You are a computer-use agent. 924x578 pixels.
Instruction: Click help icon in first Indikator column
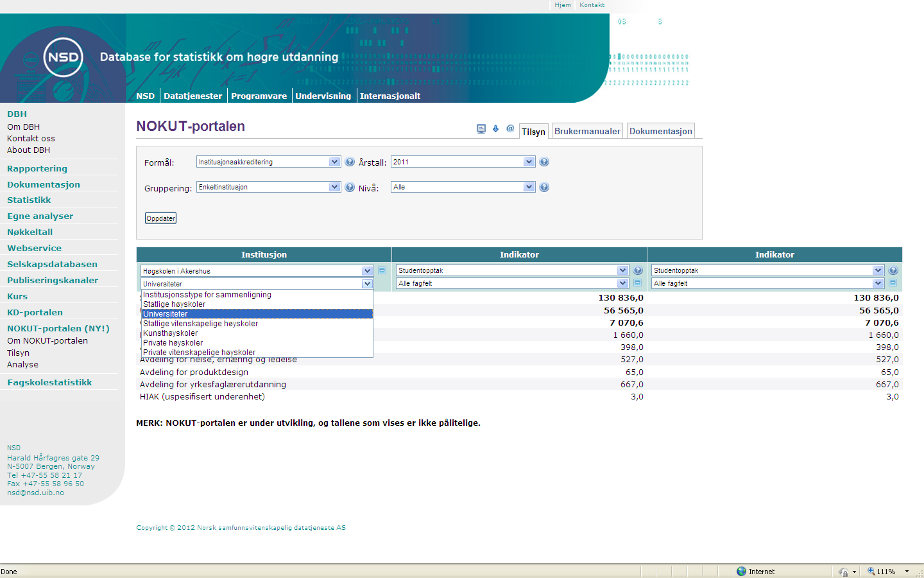pyautogui.click(x=638, y=270)
